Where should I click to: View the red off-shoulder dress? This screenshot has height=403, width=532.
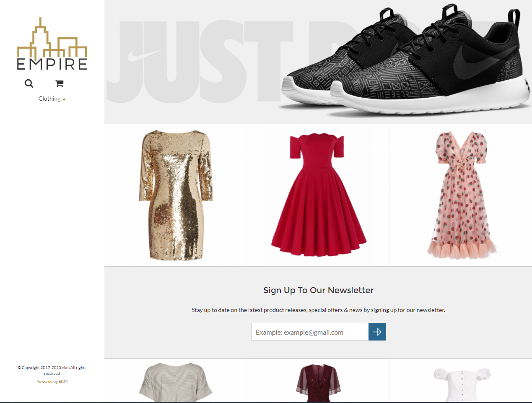coord(318,195)
